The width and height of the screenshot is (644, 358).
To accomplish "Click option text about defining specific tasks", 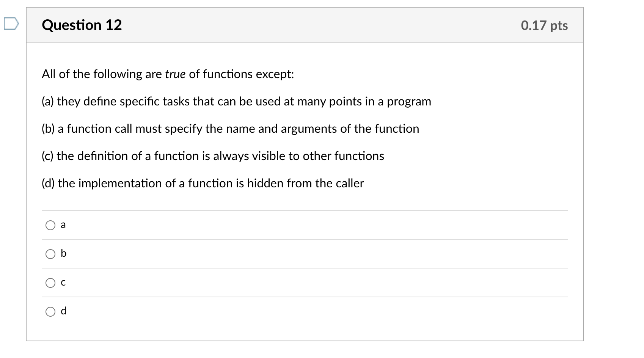I will tap(236, 101).
